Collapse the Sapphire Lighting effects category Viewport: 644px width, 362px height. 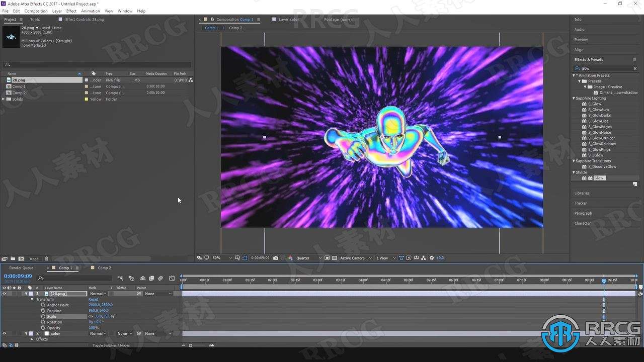pyautogui.click(x=574, y=99)
